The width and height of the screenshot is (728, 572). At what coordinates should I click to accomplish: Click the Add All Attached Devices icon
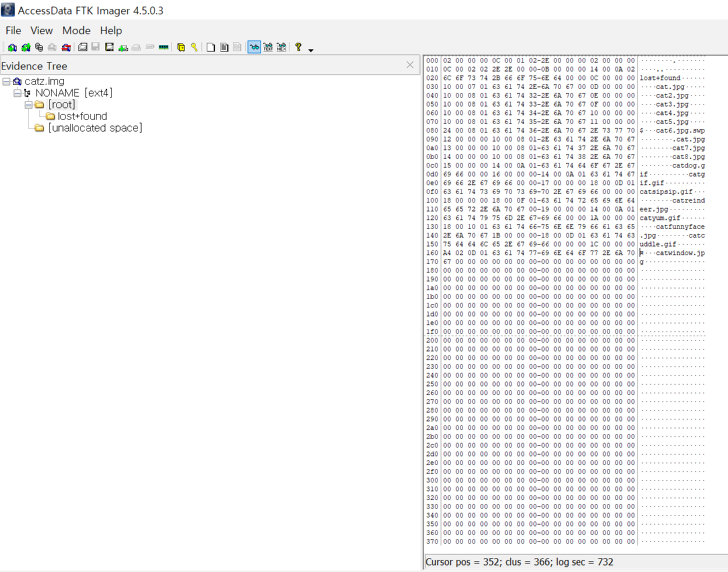click(26, 47)
